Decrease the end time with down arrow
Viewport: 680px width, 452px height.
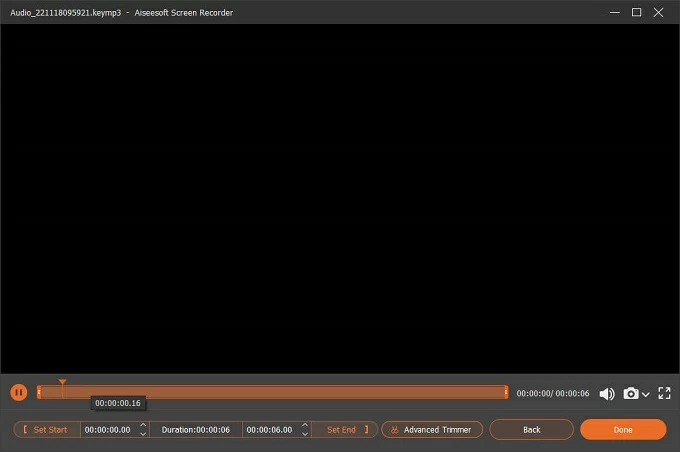click(x=305, y=434)
